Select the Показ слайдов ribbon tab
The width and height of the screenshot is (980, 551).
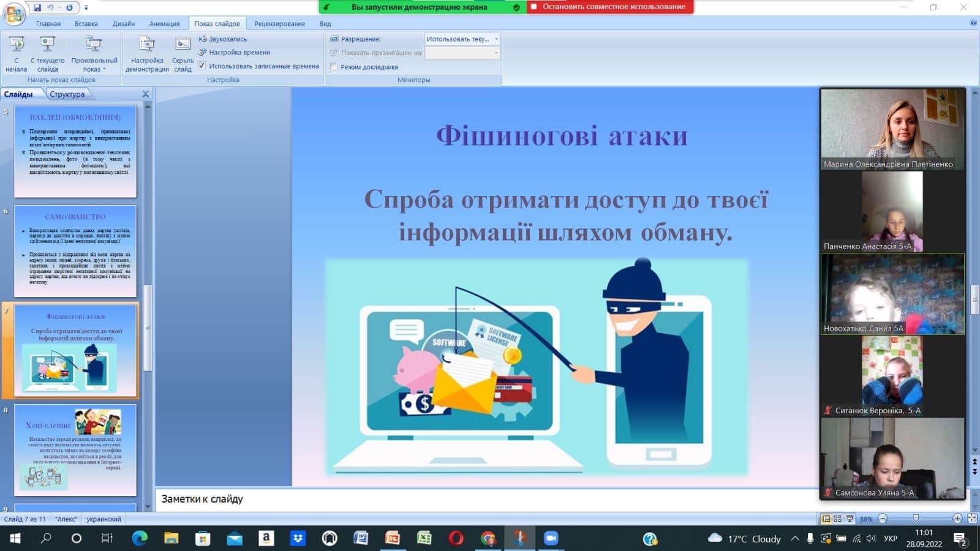(217, 24)
